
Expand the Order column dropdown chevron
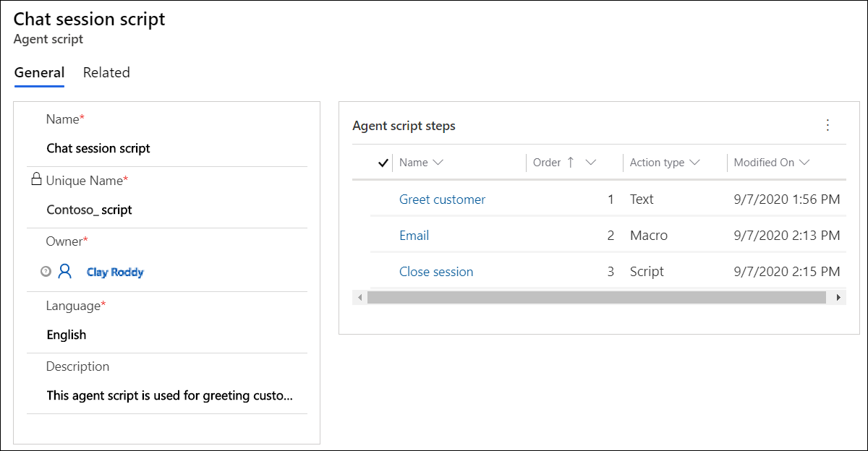(x=591, y=163)
